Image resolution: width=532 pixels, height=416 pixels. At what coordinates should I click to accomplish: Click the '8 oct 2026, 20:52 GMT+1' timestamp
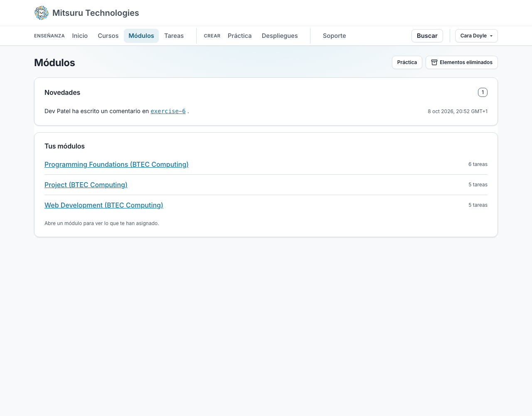(x=458, y=111)
